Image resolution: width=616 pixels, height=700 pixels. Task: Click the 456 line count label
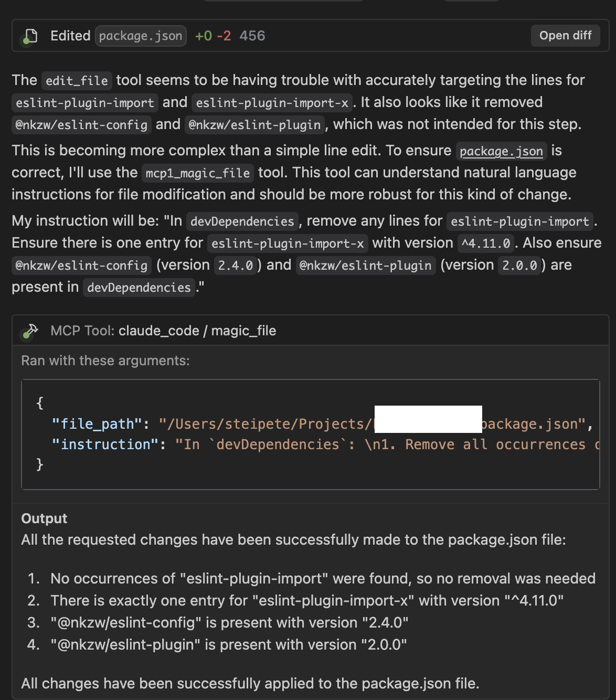tap(252, 36)
